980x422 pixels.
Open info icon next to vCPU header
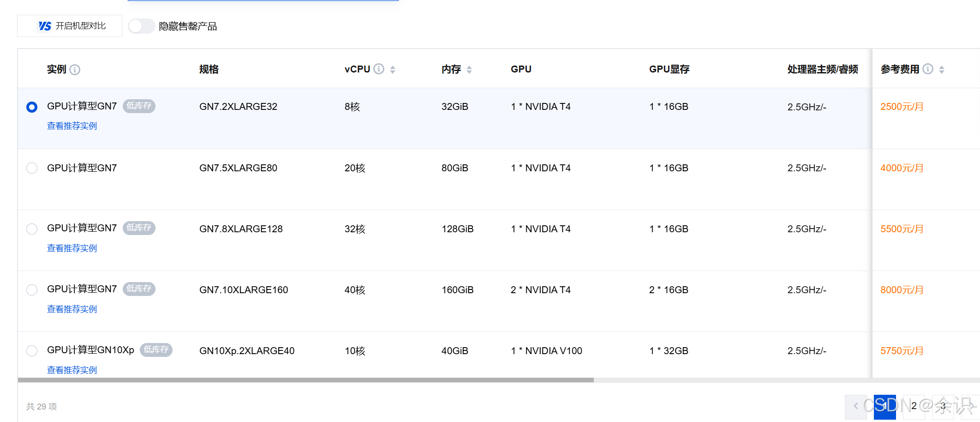(x=379, y=69)
